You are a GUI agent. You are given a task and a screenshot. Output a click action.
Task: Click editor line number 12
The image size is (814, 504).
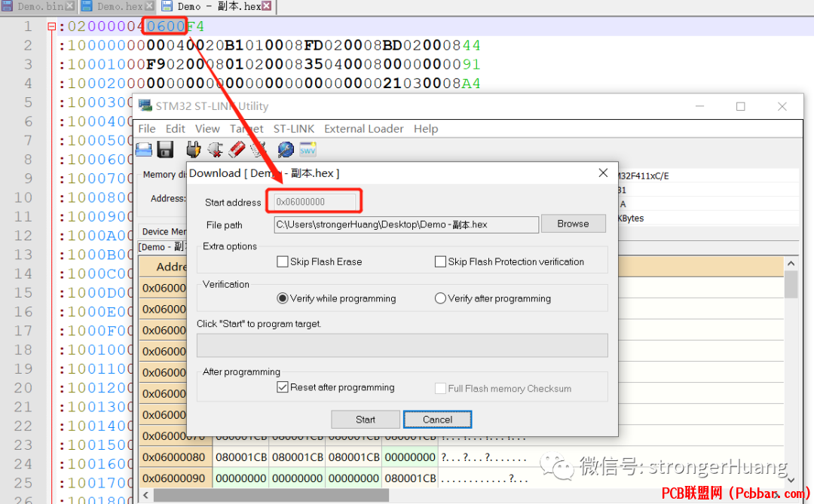23,236
